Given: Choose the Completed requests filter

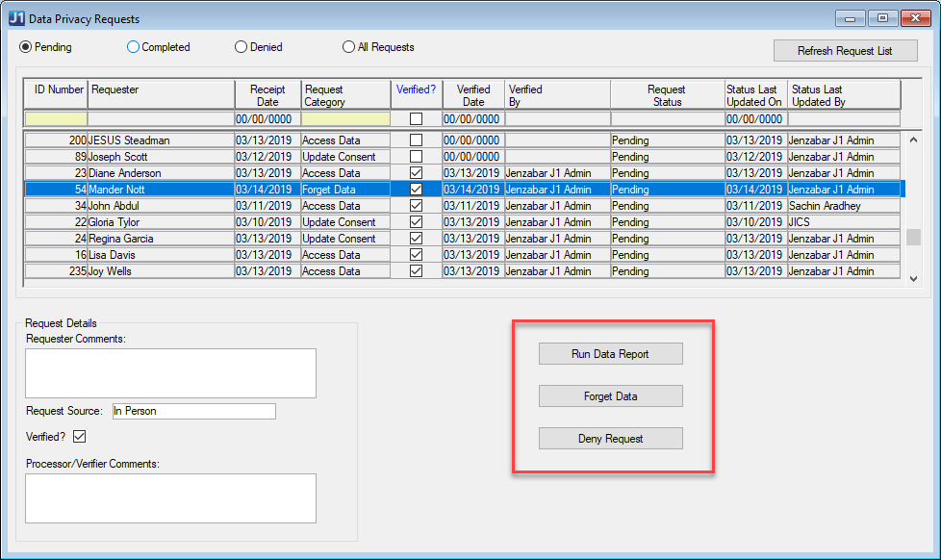Looking at the screenshot, I should 134,47.
